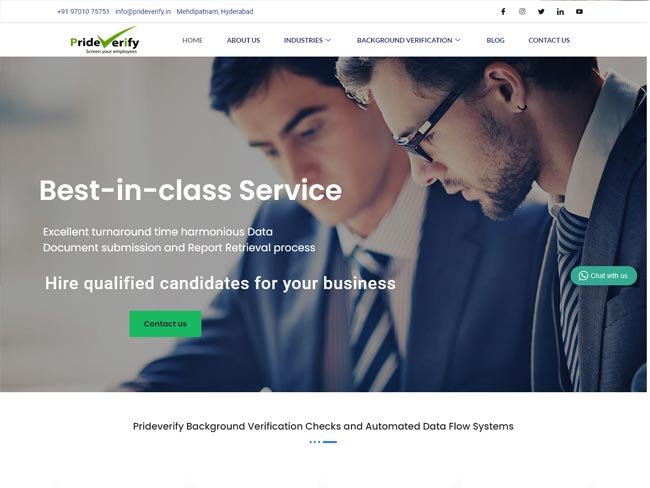Click the WhatsApp icon in chat widget

(583, 276)
